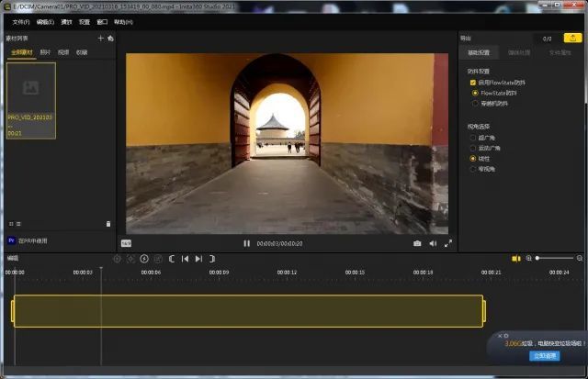
Task: Delete selected media with the trash icon
Action: [107, 223]
